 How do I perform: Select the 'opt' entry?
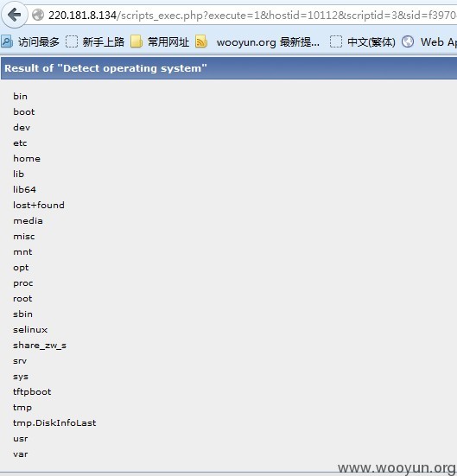(x=21, y=268)
